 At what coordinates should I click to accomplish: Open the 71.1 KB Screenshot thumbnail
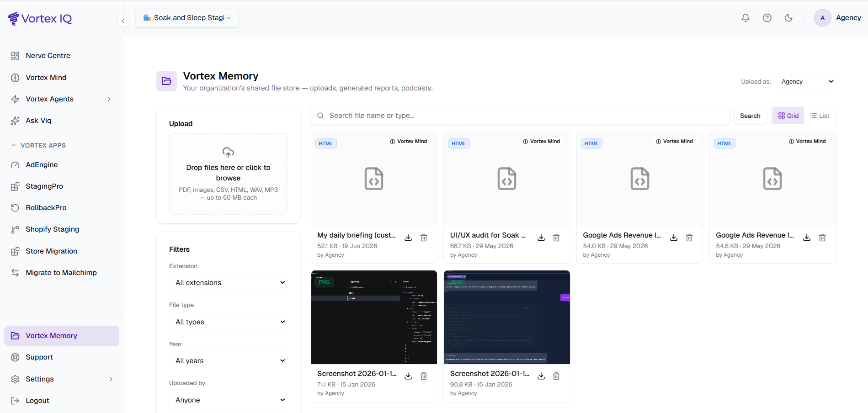coord(374,317)
